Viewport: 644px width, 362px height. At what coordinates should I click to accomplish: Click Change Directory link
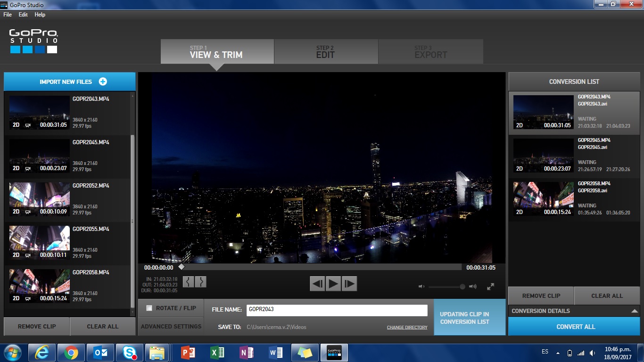point(407,327)
